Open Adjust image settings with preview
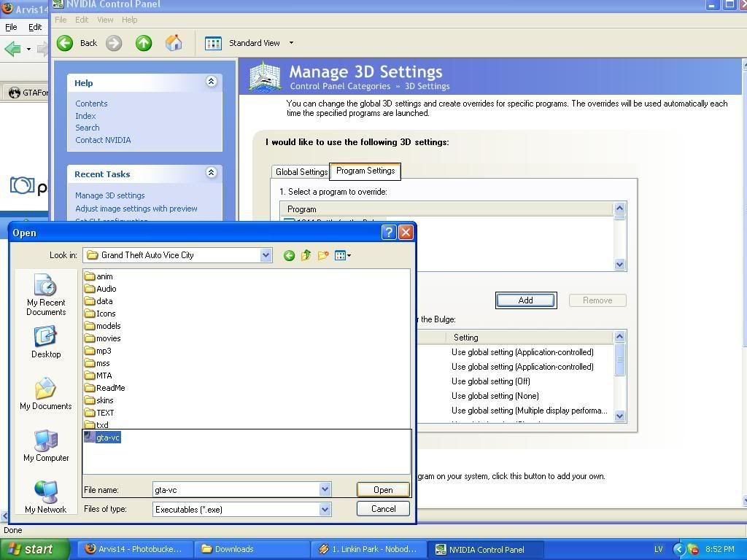The width and height of the screenshot is (747, 560). [x=136, y=209]
